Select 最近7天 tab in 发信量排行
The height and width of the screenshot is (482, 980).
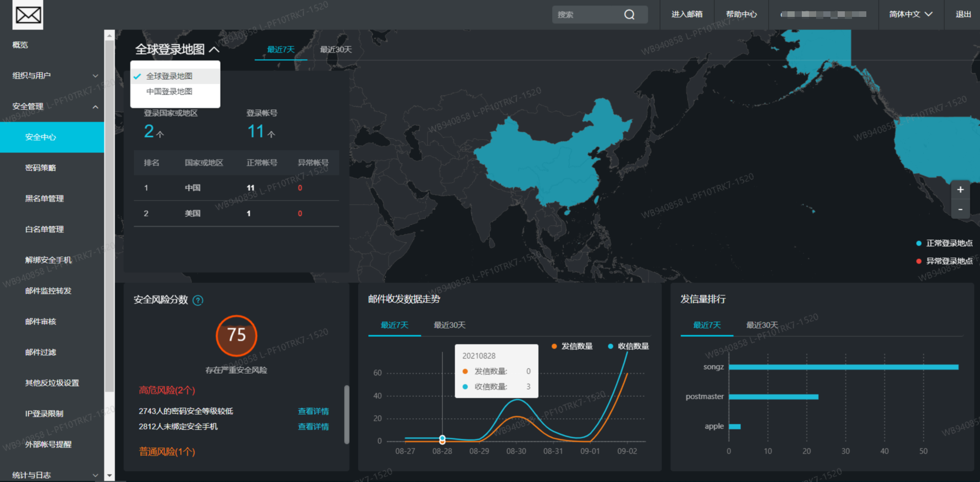click(707, 325)
